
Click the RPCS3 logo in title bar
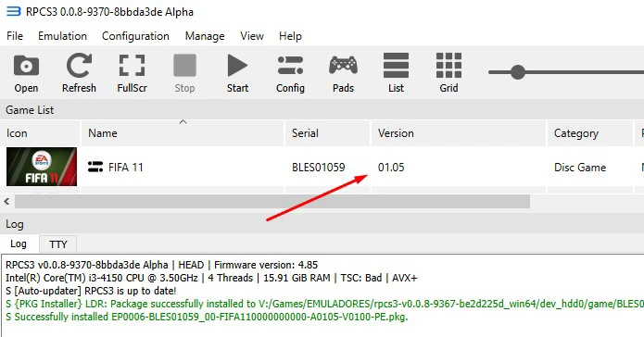13,11
